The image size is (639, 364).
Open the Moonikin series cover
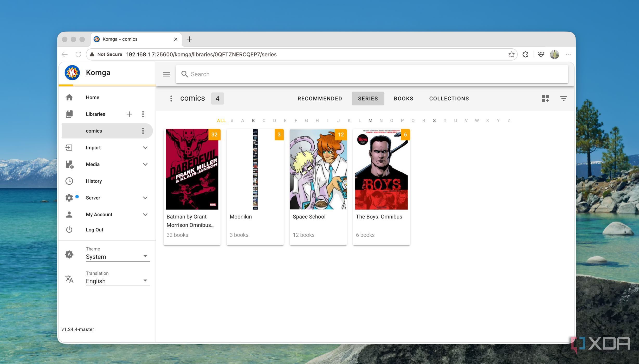(x=255, y=169)
